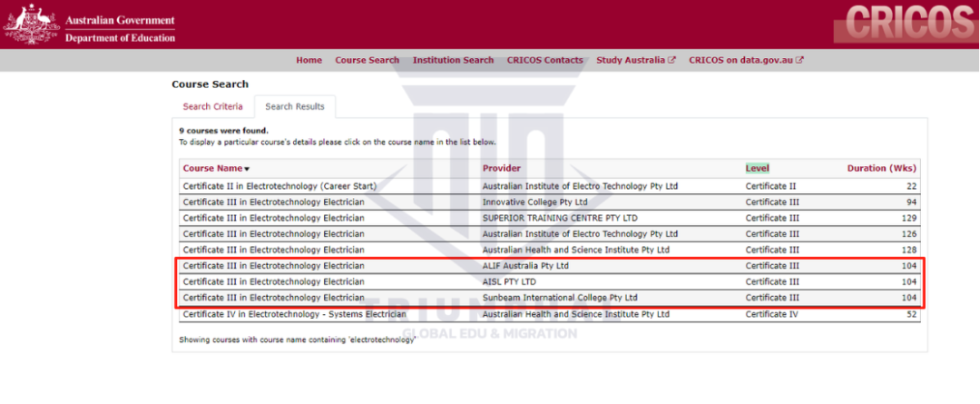Click the Certificate II level cell

point(770,186)
